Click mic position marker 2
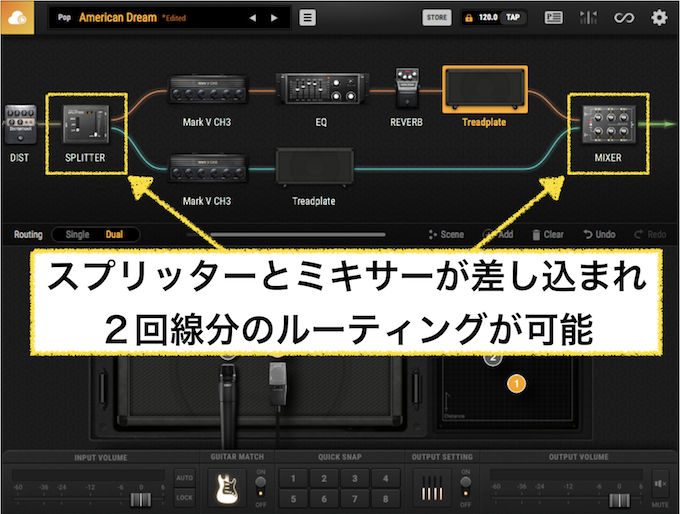This screenshot has height=514, width=680. 492,359
